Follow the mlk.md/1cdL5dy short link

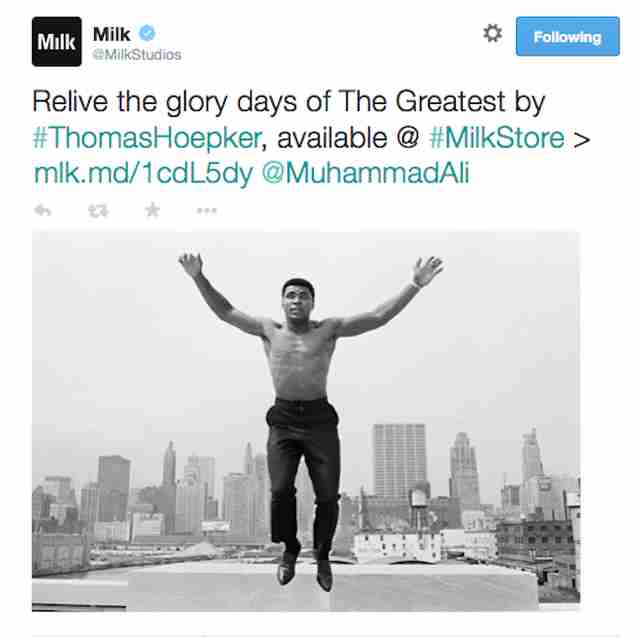click(x=144, y=174)
